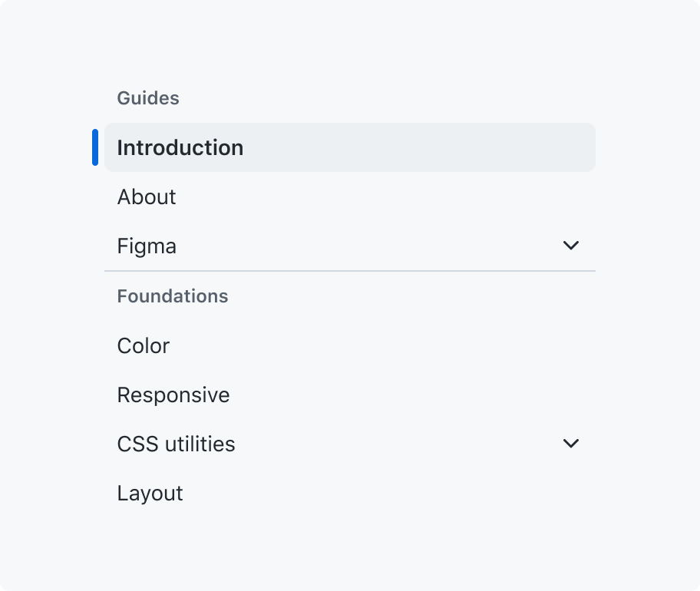Select the CSS utilities nav label
Viewport: 700px width, 591px height.
point(176,444)
